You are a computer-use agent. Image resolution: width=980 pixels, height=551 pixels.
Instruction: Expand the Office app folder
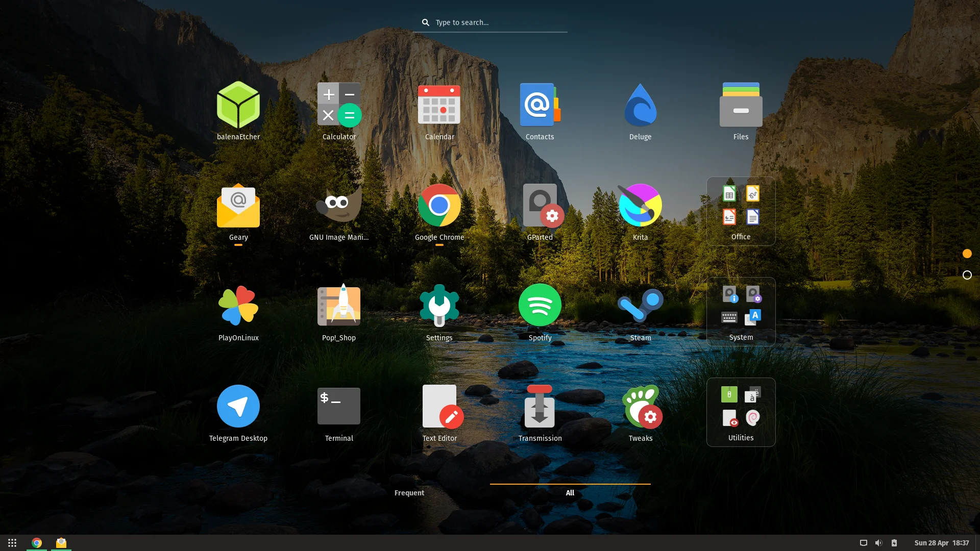click(741, 211)
